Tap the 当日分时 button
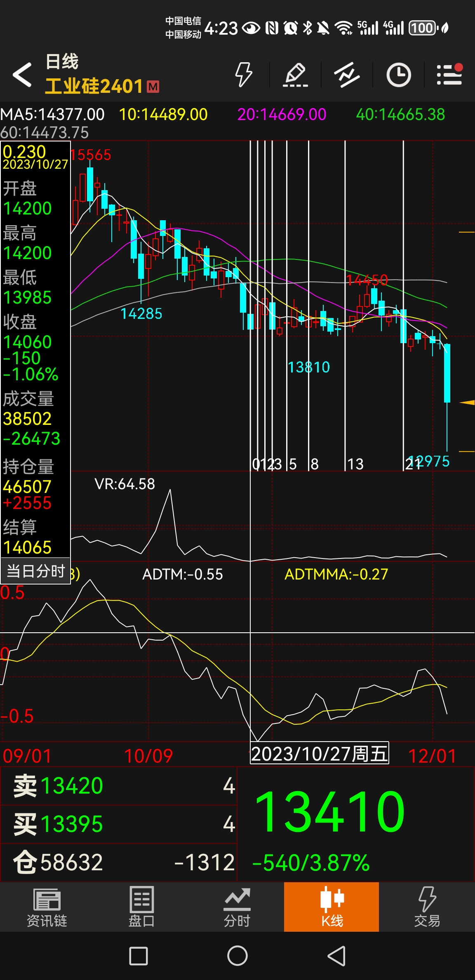Viewport: 475px width, 980px height. click(36, 571)
